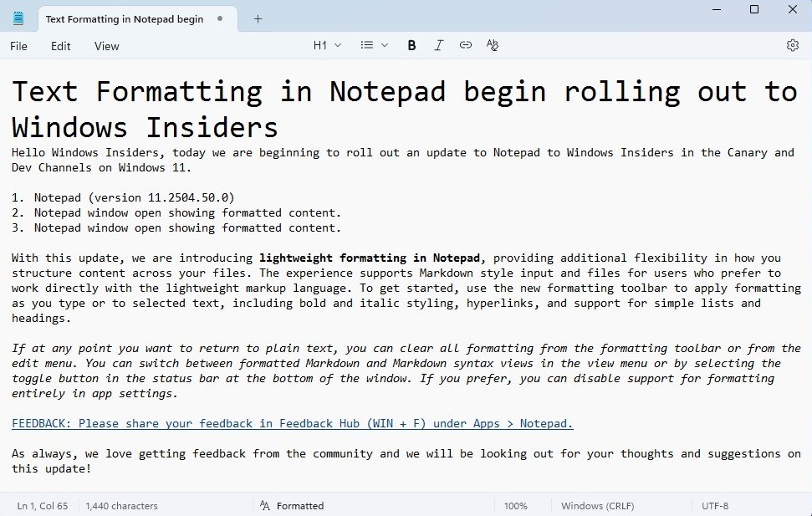812x516 pixels.
Task: Click the 1,440 characters count
Action: [122, 506]
